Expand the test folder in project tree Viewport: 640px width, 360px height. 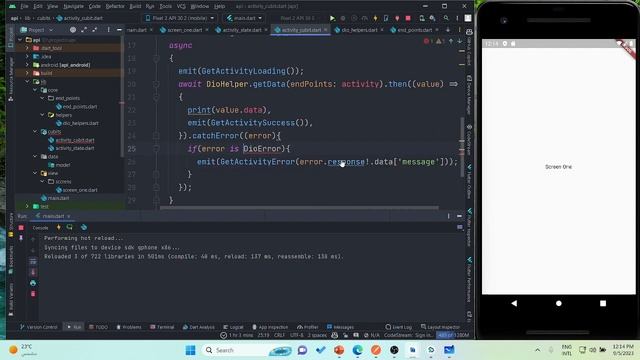coord(27,206)
